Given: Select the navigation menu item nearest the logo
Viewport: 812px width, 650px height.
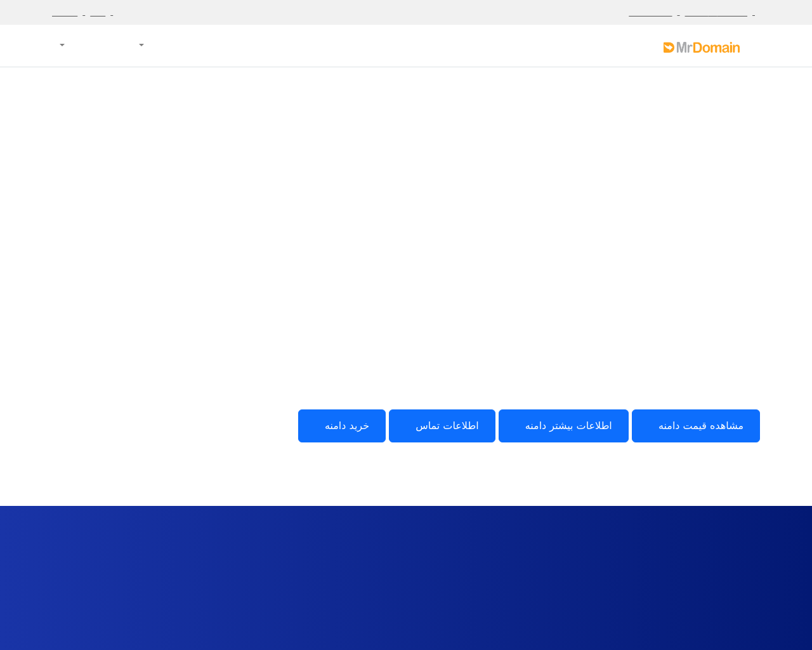Looking at the screenshot, I should 140,44.
